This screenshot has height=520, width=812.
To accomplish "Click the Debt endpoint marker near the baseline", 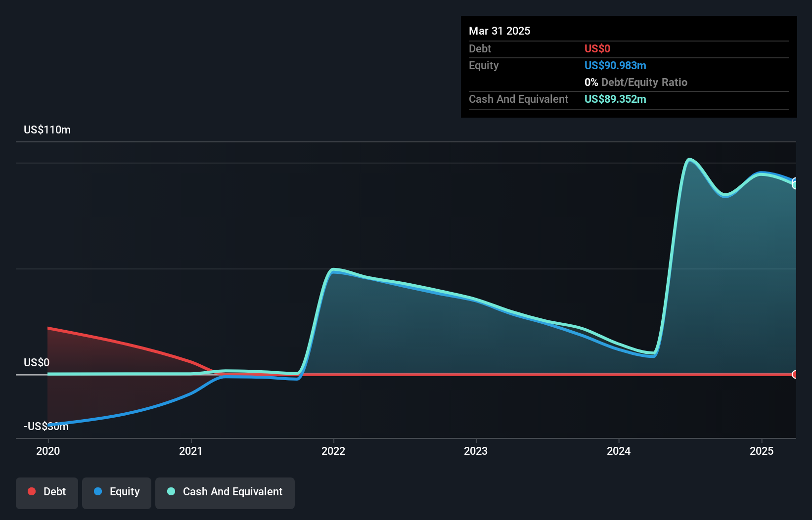I will (794, 375).
